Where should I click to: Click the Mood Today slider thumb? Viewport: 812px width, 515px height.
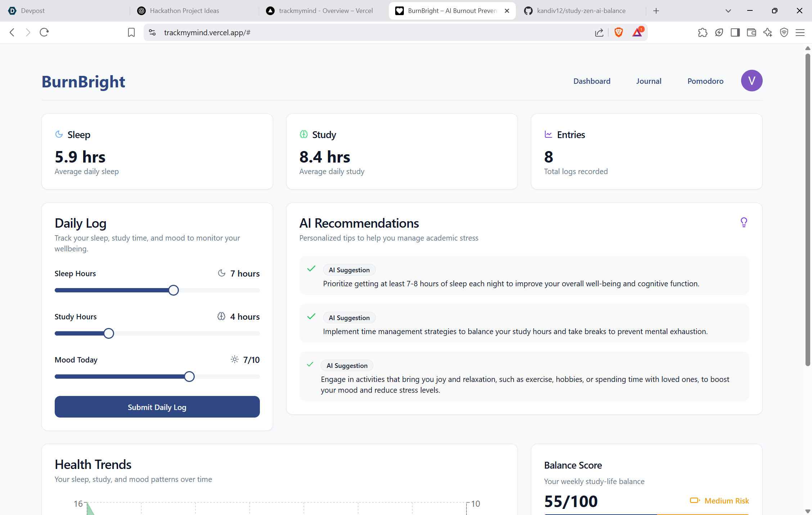click(x=189, y=377)
